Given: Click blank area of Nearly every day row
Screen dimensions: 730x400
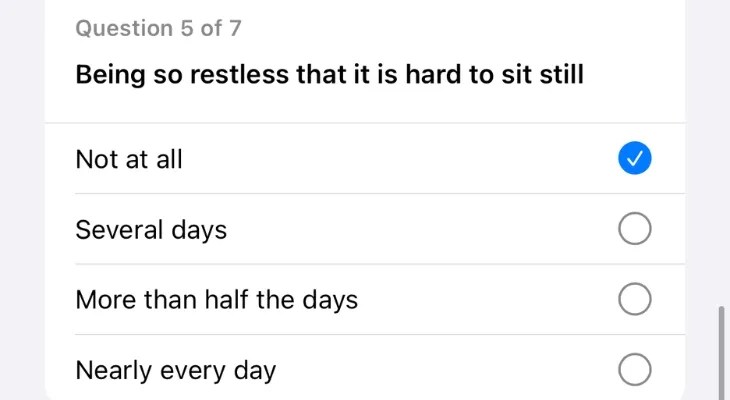Looking at the screenshot, I should click(x=440, y=371).
